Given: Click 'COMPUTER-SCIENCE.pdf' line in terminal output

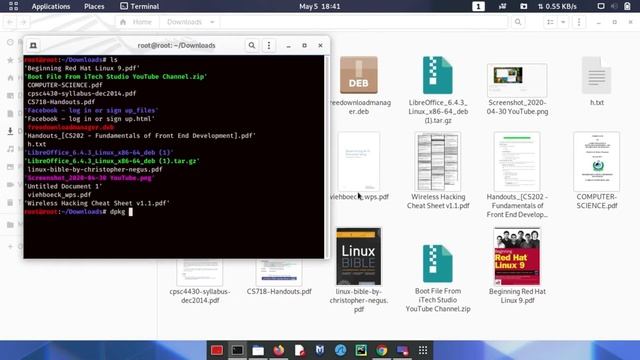Looking at the screenshot, I should tap(64, 85).
